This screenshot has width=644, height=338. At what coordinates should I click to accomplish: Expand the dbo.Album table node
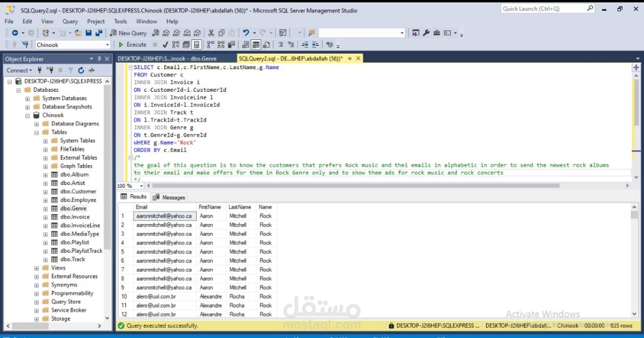[45, 175]
